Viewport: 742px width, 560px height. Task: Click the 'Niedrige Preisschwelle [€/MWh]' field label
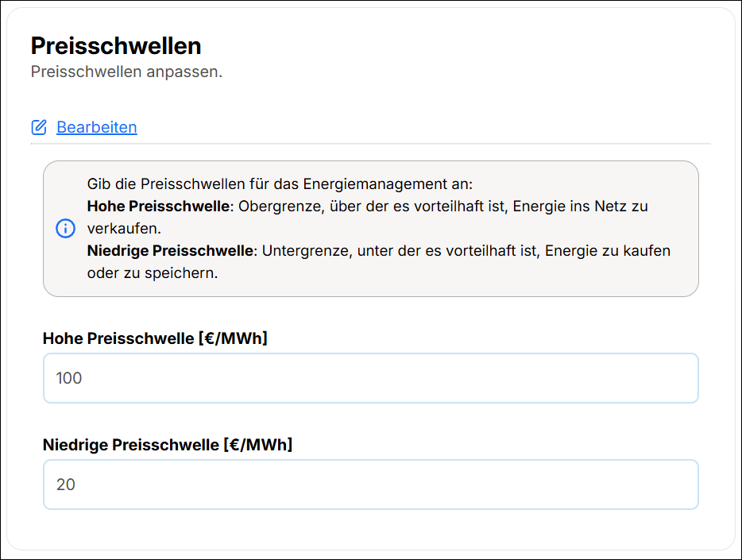pos(168,445)
